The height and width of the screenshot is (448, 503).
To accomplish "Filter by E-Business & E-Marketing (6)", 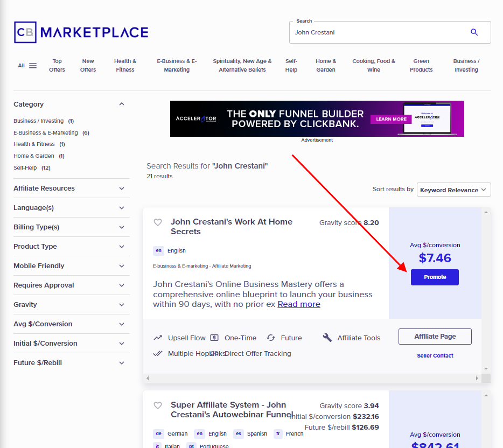I will pyautogui.click(x=51, y=133).
